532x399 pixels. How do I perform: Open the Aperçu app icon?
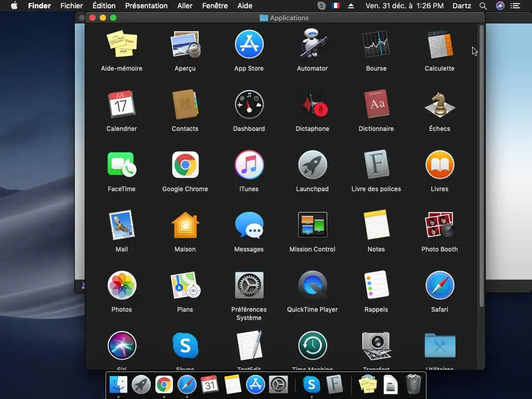click(x=185, y=44)
